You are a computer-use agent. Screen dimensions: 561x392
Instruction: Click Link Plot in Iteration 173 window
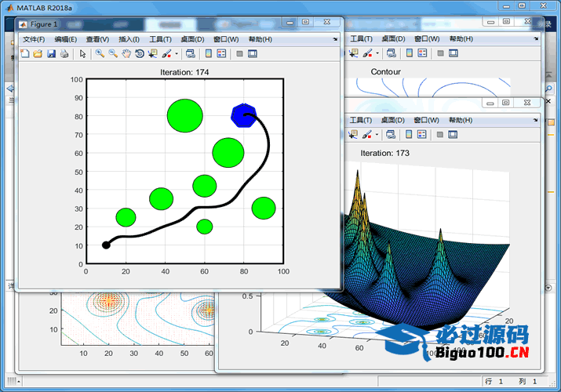tap(390, 135)
